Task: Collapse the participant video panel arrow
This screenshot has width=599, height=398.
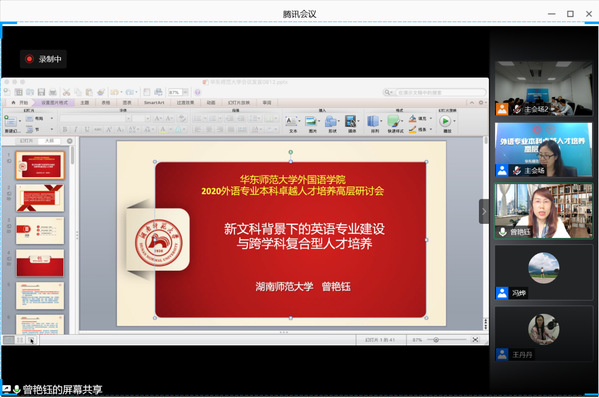Action: (x=484, y=211)
